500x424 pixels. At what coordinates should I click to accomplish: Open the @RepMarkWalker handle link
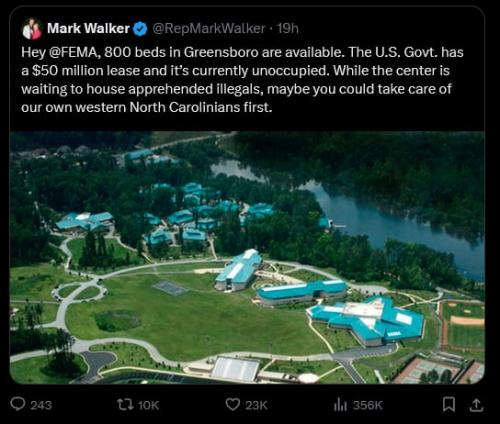pyautogui.click(x=209, y=29)
